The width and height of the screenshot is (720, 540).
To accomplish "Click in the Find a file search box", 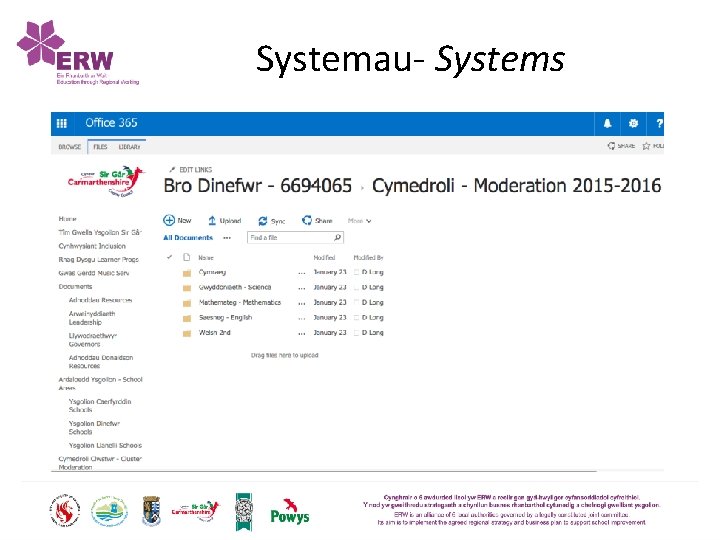I will (x=295, y=237).
